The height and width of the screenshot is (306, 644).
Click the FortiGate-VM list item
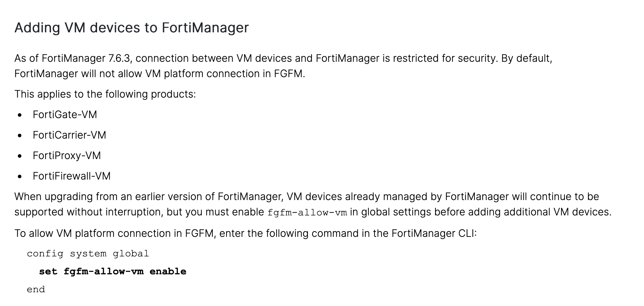pos(65,115)
